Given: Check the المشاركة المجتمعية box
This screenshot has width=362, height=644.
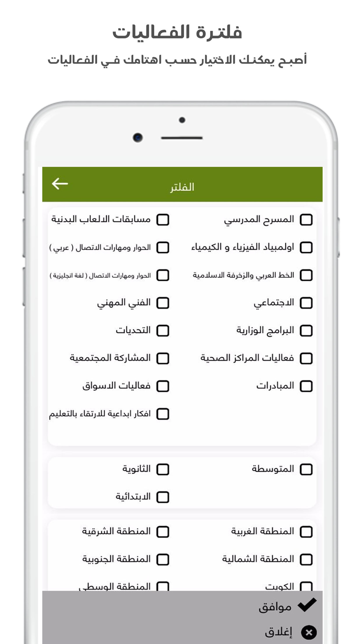Looking at the screenshot, I should click(163, 358).
